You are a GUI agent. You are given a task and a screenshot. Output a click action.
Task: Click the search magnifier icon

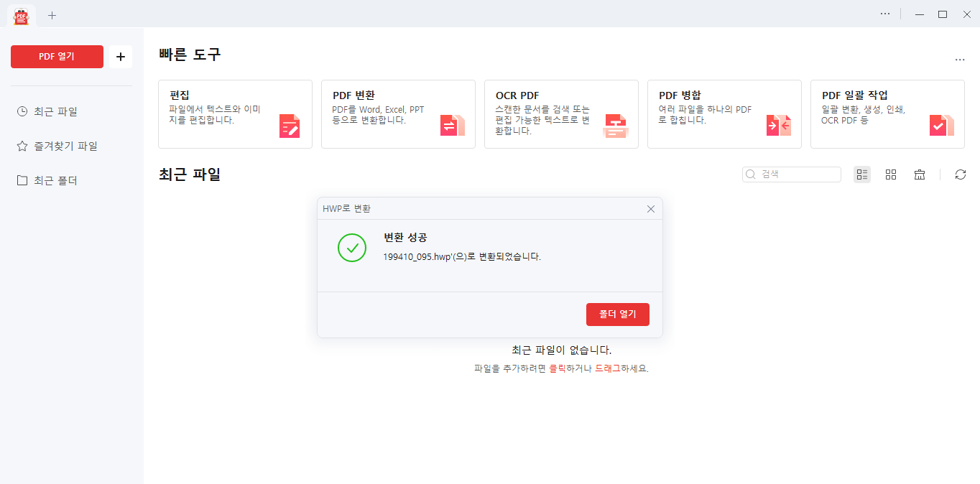750,174
